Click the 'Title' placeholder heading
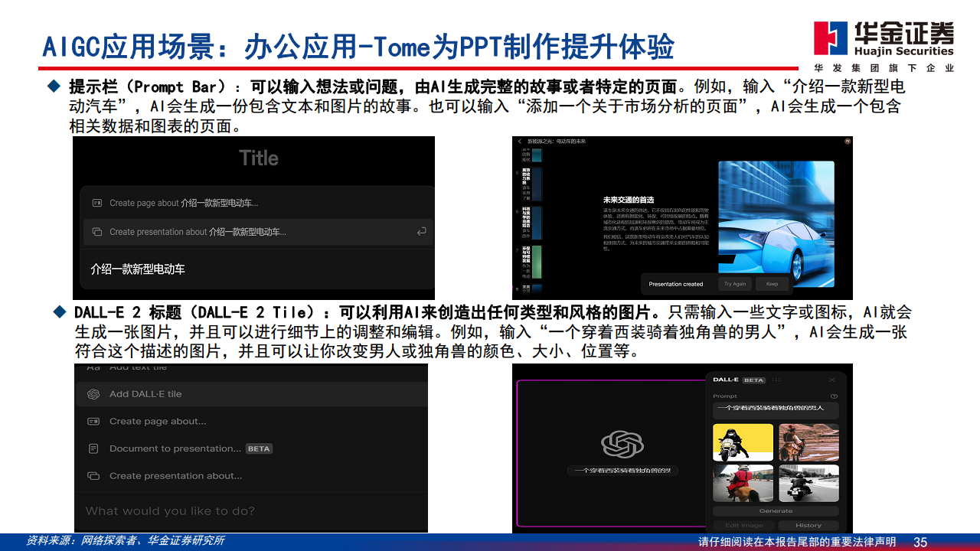The height and width of the screenshot is (551, 980). tap(259, 158)
